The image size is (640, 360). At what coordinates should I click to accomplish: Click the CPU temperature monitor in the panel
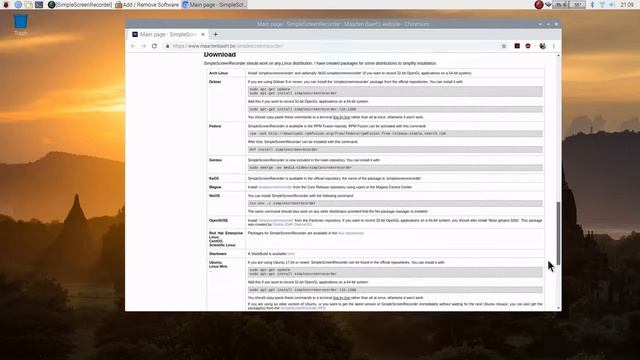tap(578, 4)
